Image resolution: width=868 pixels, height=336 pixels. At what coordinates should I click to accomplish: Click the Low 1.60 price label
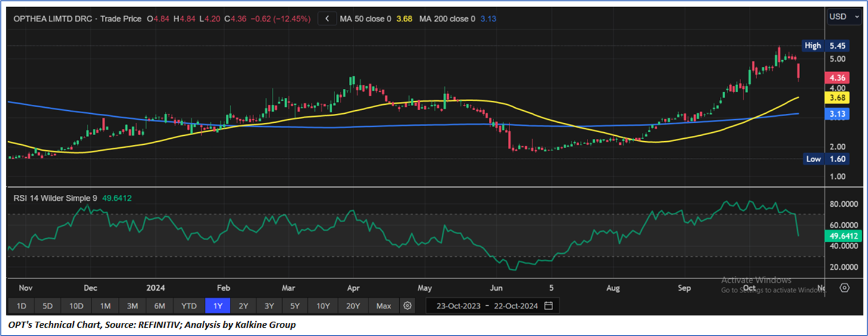826,159
